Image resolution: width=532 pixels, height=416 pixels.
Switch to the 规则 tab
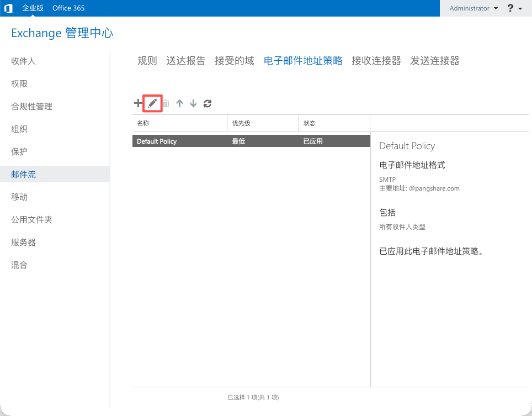147,61
